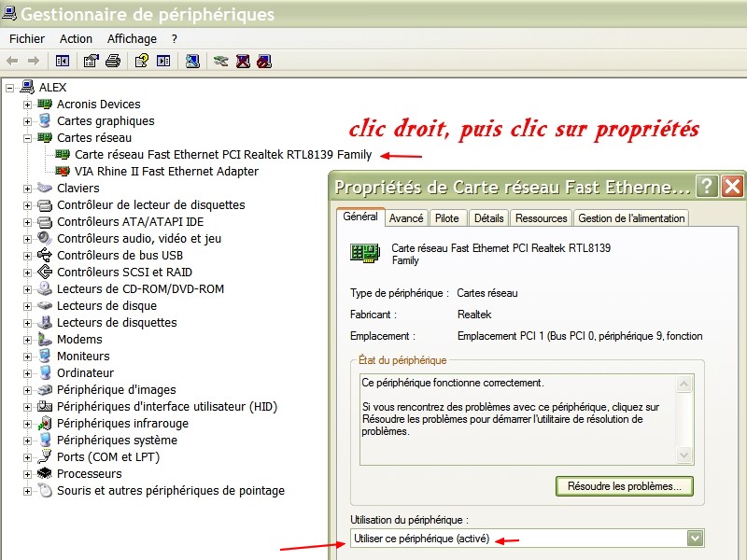
Task: Expand the Cartes graphiques node
Action: (28, 121)
